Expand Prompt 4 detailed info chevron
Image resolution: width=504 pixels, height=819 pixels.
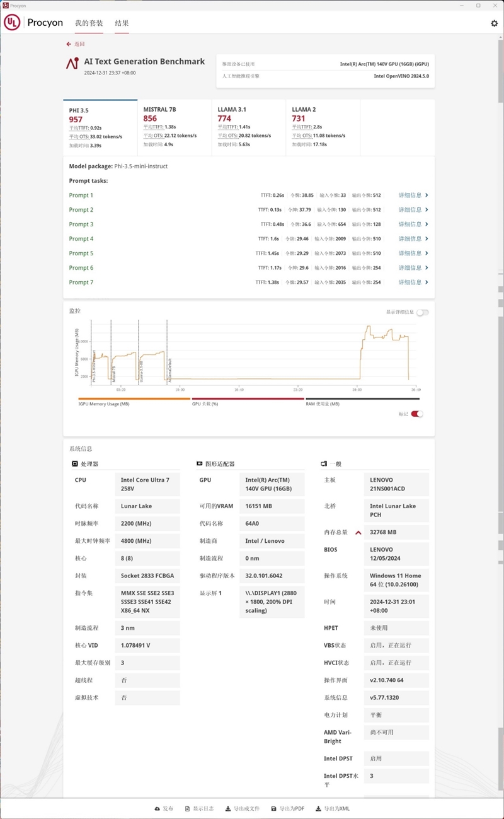click(x=427, y=239)
